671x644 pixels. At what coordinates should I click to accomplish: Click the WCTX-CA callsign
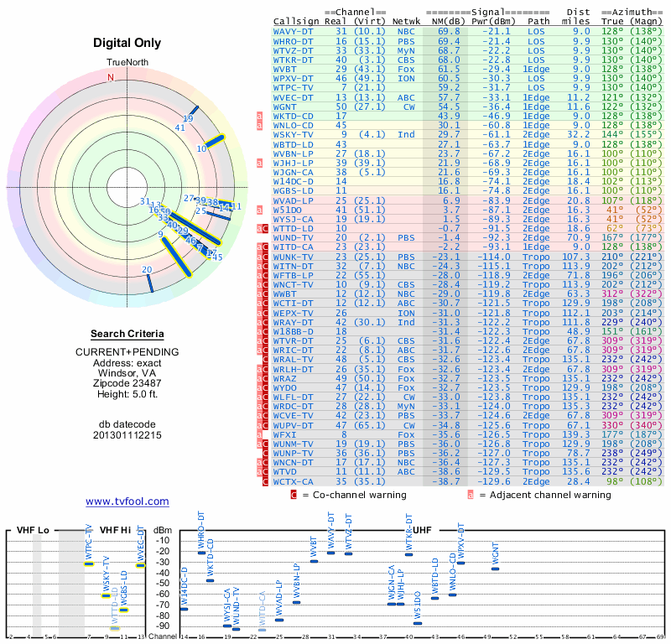(x=293, y=482)
